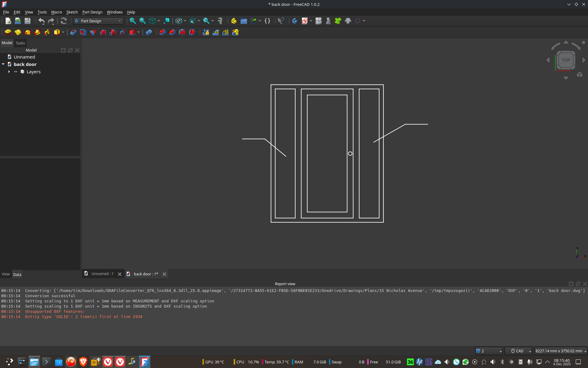Switch to Unnamed : 1 document tab
The height and width of the screenshot is (368, 588).
[x=102, y=274]
